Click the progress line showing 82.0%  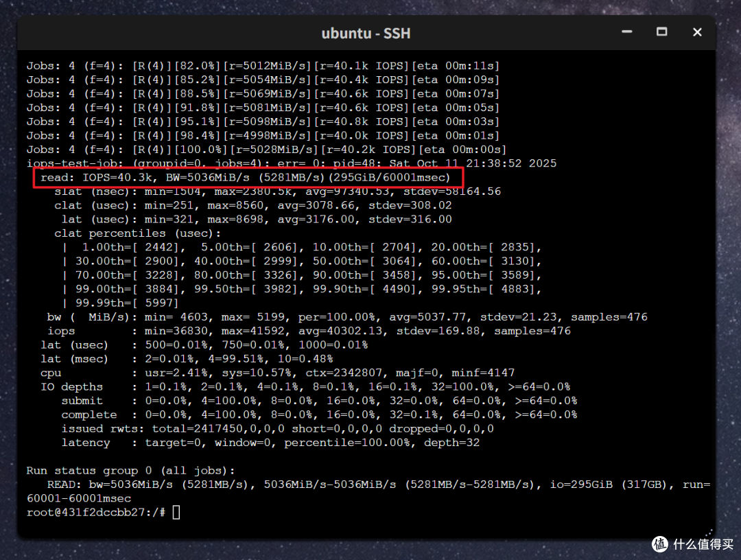(x=263, y=66)
